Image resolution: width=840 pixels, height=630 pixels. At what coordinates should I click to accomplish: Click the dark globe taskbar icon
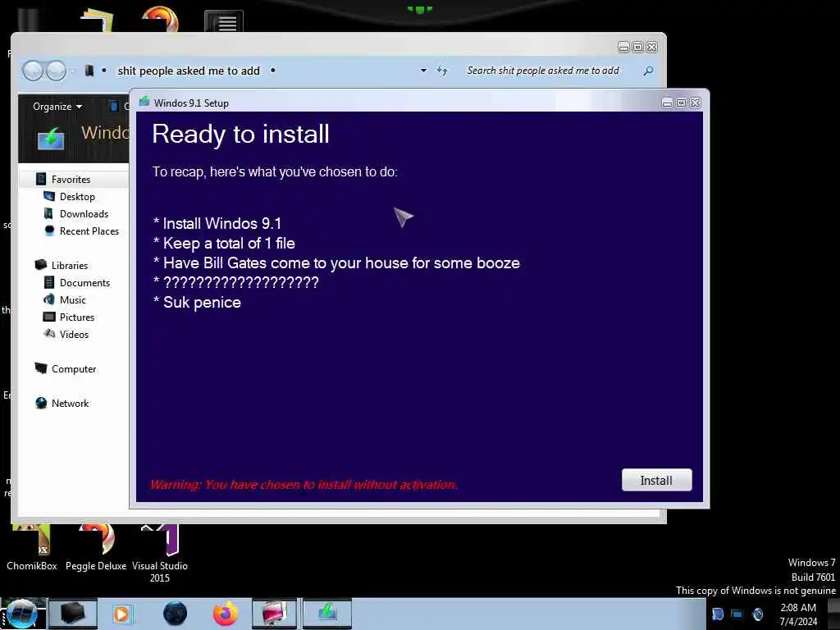pyautogui.click(x=176, y=614)
